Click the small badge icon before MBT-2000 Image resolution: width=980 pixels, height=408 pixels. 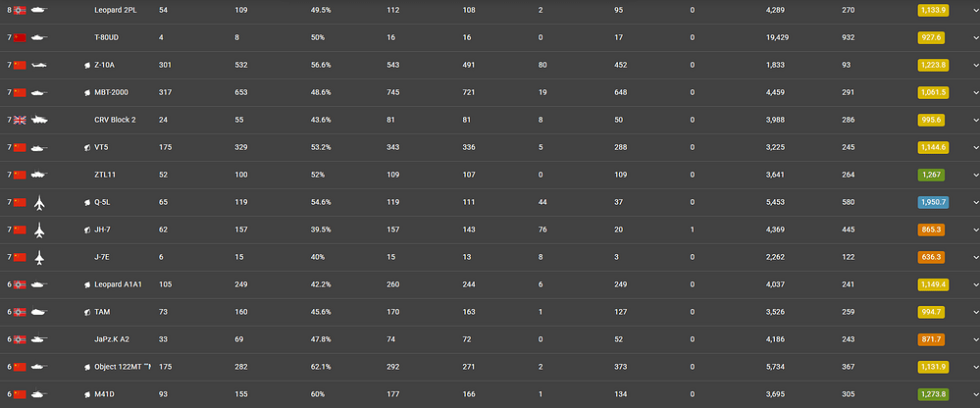pos(88,92)
